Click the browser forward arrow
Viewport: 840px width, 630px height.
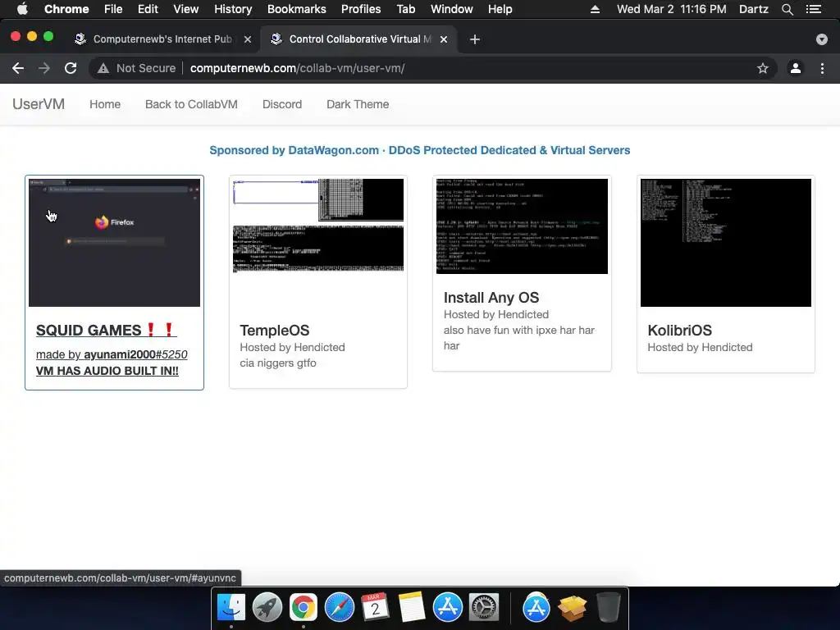click(44, 68)
